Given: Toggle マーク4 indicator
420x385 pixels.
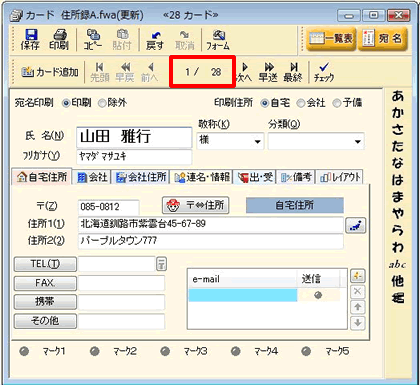Looking at the screenshot, I should click(236, 351).
